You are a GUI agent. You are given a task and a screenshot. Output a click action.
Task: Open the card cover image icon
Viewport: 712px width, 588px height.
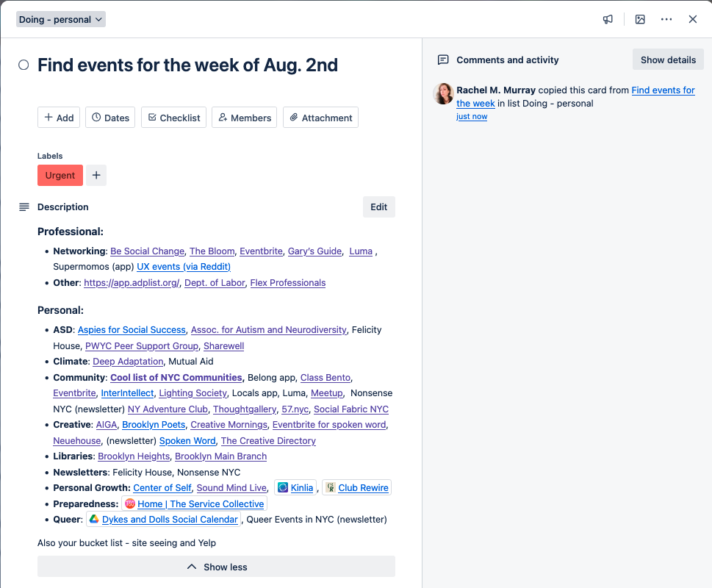point(640,19)
